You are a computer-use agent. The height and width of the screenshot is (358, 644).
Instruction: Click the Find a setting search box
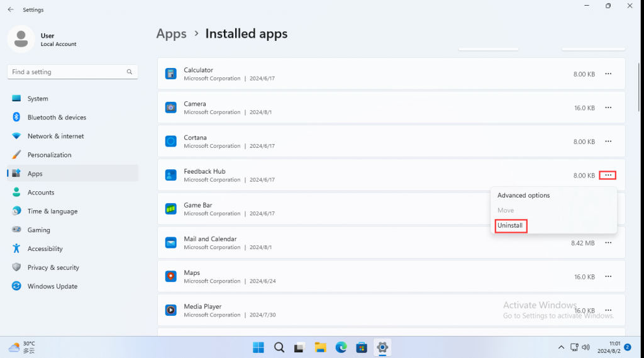(x=73, y=72)
